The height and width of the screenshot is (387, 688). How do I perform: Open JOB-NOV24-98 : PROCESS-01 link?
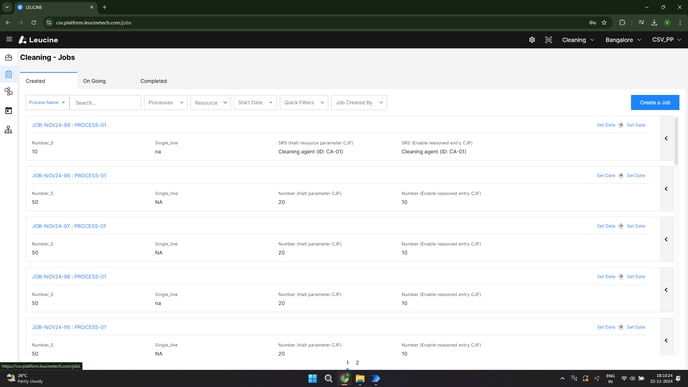(x=69, y=176)
